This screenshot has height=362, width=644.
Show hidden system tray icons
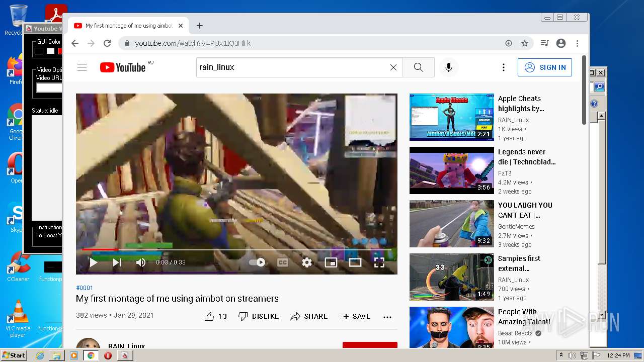click(561, 355)
